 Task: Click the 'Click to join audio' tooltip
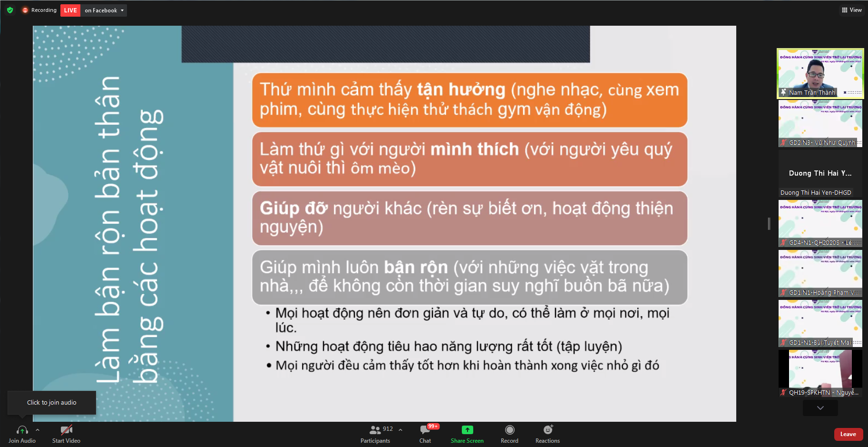(x=51, y=403)
